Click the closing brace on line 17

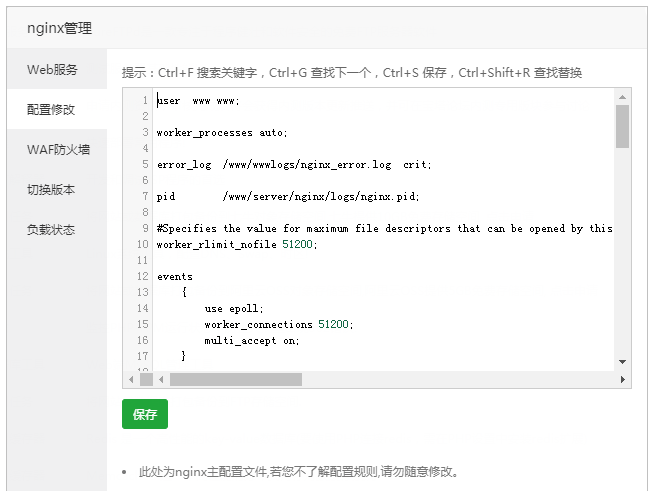pyautogui.click(x=183, y=356)
